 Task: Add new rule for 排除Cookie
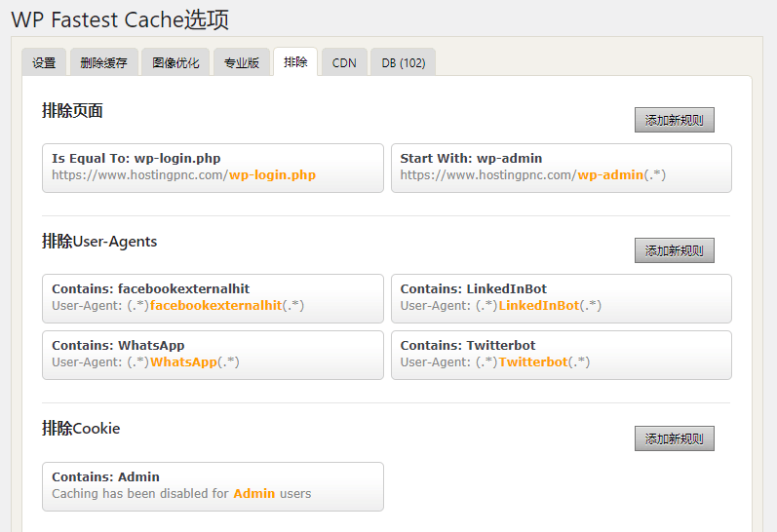point(674,438)
